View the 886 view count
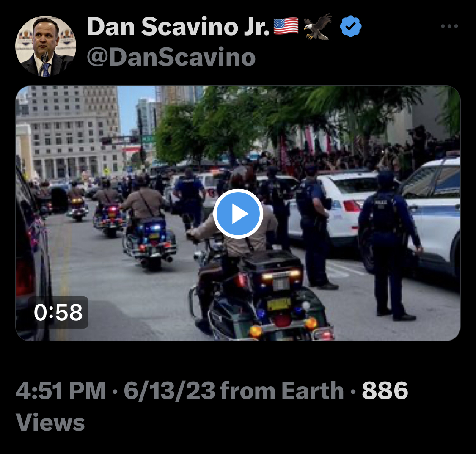Screen dimensions: 476x454 (385, 391)
